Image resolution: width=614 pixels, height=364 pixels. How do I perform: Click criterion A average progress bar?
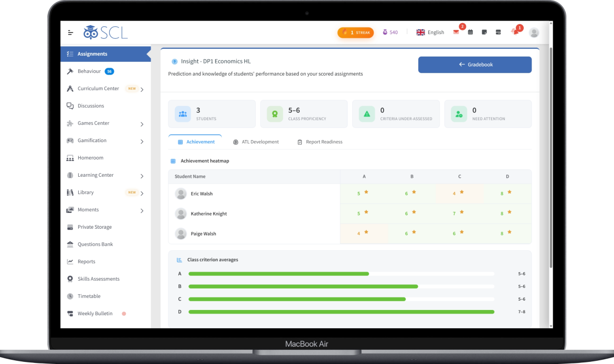tap(341, 274)
